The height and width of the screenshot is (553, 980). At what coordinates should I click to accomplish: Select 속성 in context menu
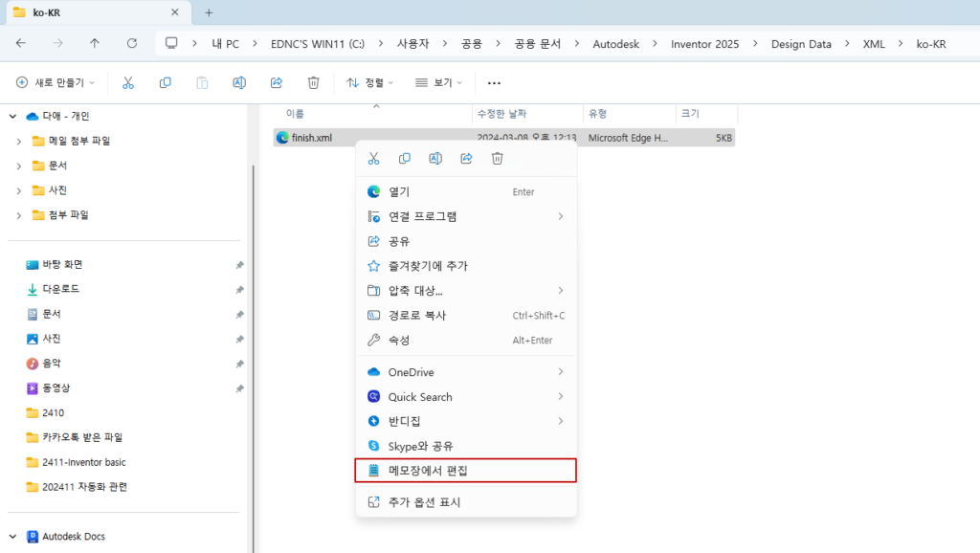click(466, 340)
